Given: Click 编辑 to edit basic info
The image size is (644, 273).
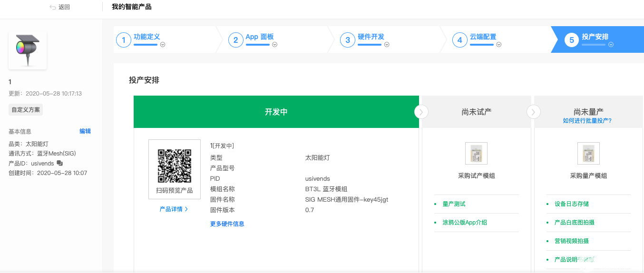Looking at the screenshot, I should coord(85,131).
